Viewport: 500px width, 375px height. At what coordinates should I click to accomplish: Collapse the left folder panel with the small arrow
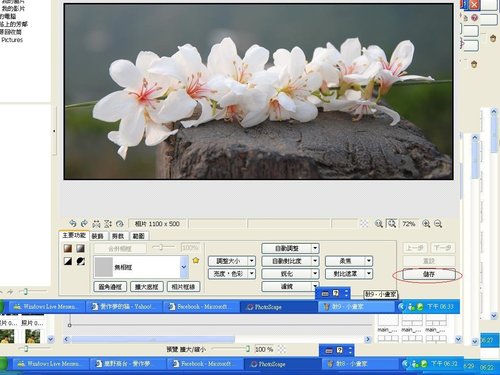(x=54, y=131)
